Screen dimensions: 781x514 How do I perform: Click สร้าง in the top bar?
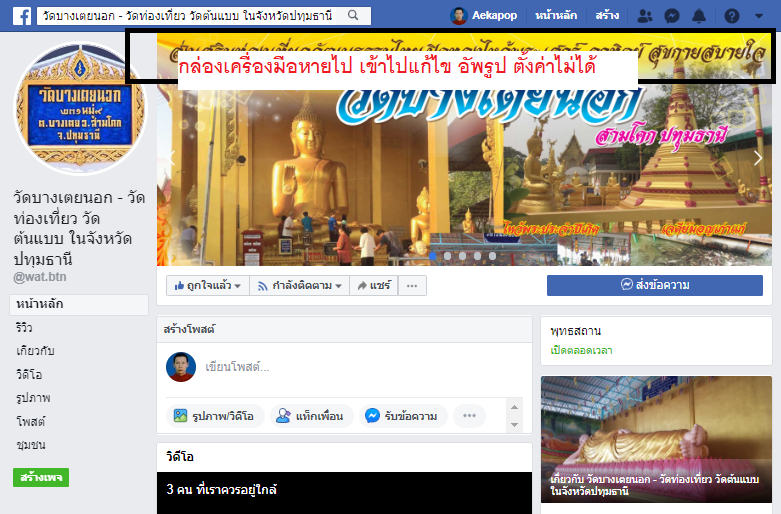[607, 15]
